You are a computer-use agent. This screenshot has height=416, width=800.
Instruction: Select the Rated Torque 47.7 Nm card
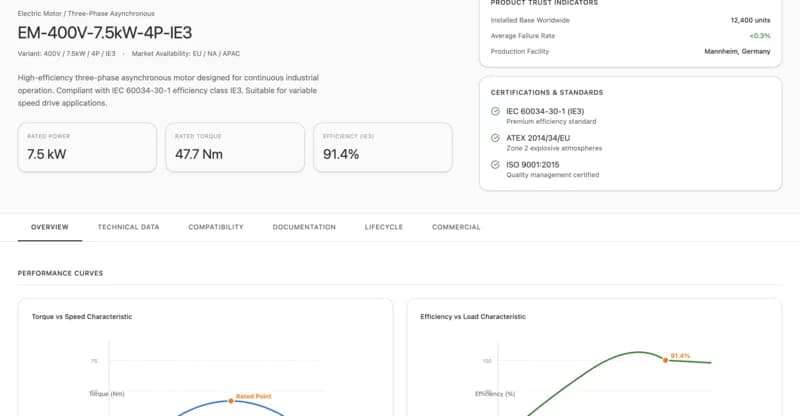click(234, 148)
